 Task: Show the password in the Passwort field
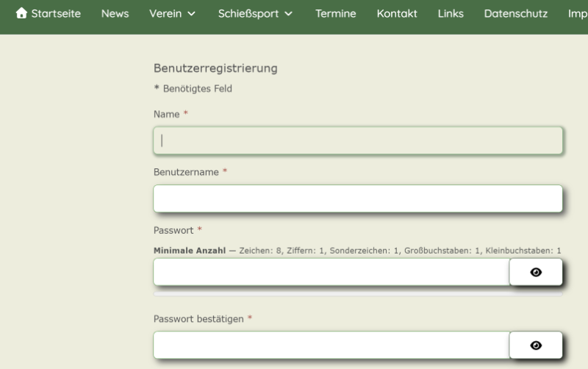tap(536, 272)
